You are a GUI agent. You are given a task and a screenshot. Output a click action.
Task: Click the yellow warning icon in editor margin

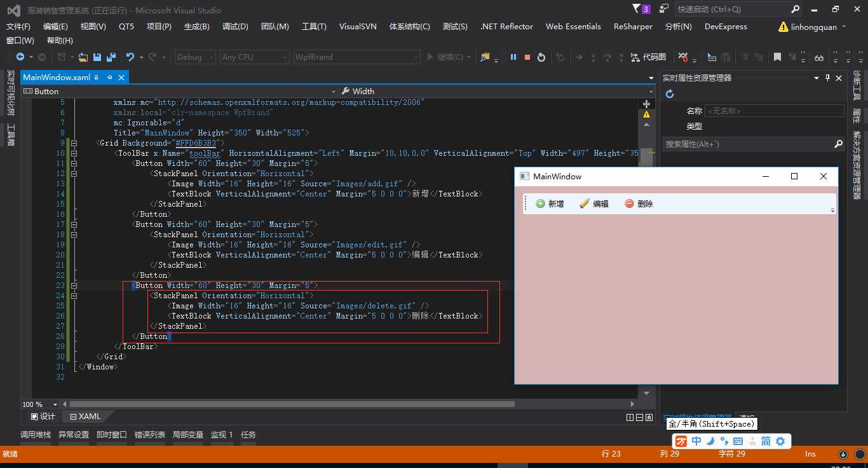tap(646, 114)
